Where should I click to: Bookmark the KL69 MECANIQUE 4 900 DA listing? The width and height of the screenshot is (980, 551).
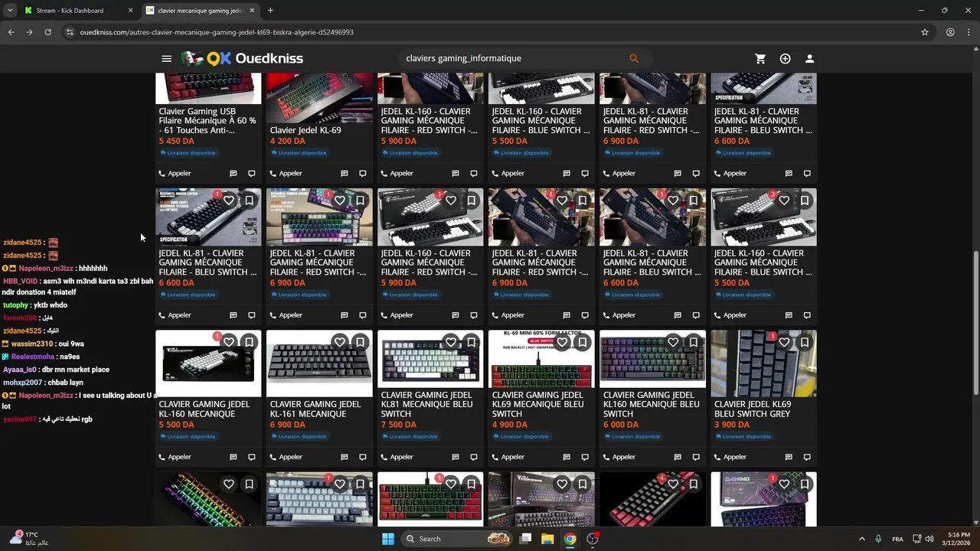coord(582,342)
